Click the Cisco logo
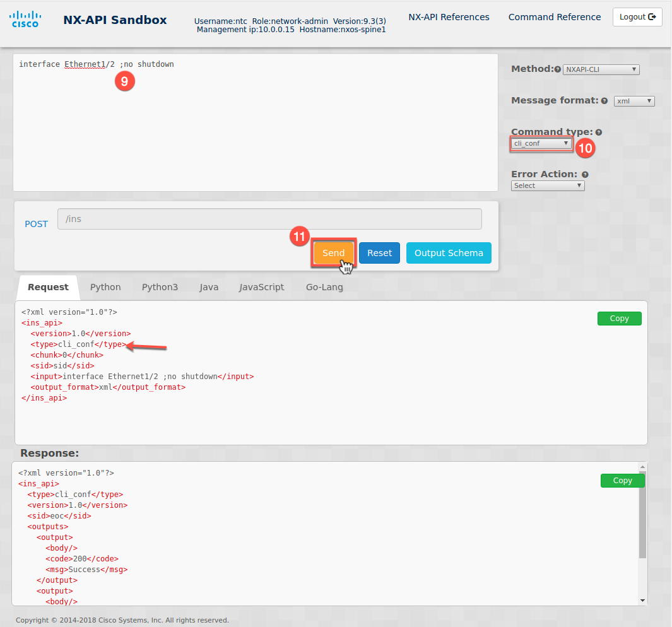The height and width of the screenshot is (627, 672). pyautogui.click(x=25, y=18)
